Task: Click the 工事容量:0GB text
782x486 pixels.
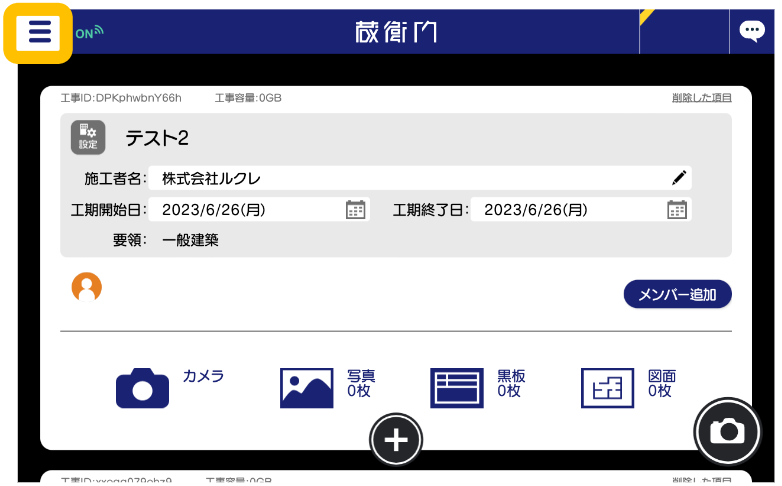Action: (248, 98)
